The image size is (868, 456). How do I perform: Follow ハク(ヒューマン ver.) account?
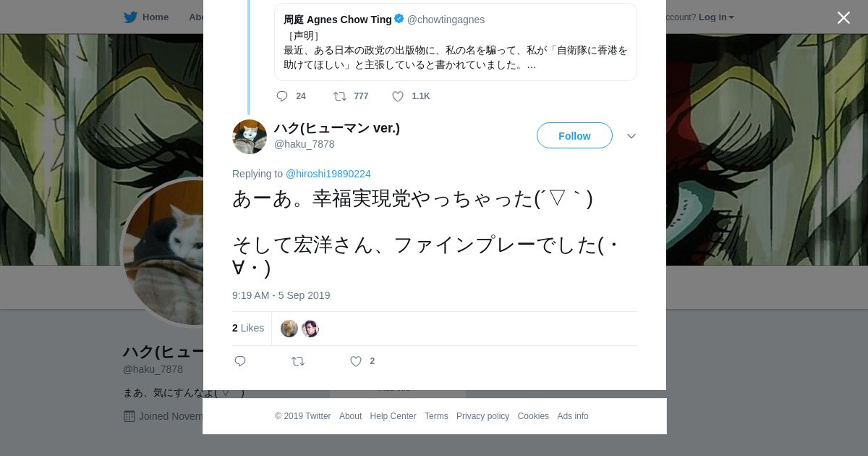click(574, 136)
